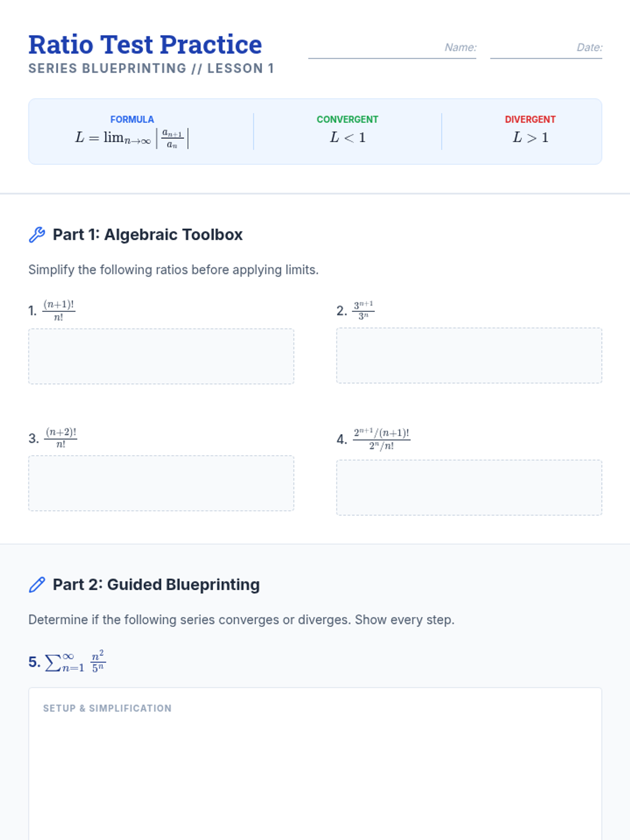Click the Part 2: Guided Blueprinting heading
Viewport: 630px width, 840px height.
click(x=156, y=585)
